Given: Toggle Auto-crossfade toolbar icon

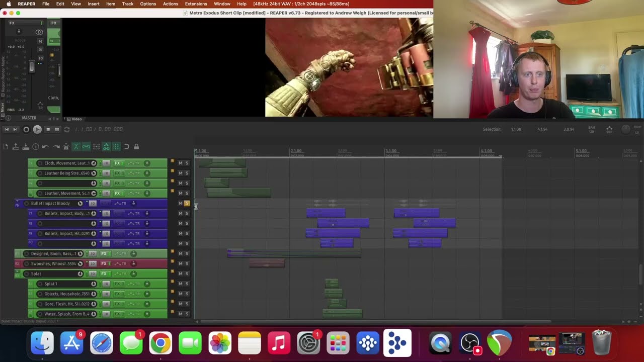Looking at the screenshot, I should pyautogui.click(x=76, y=147).
